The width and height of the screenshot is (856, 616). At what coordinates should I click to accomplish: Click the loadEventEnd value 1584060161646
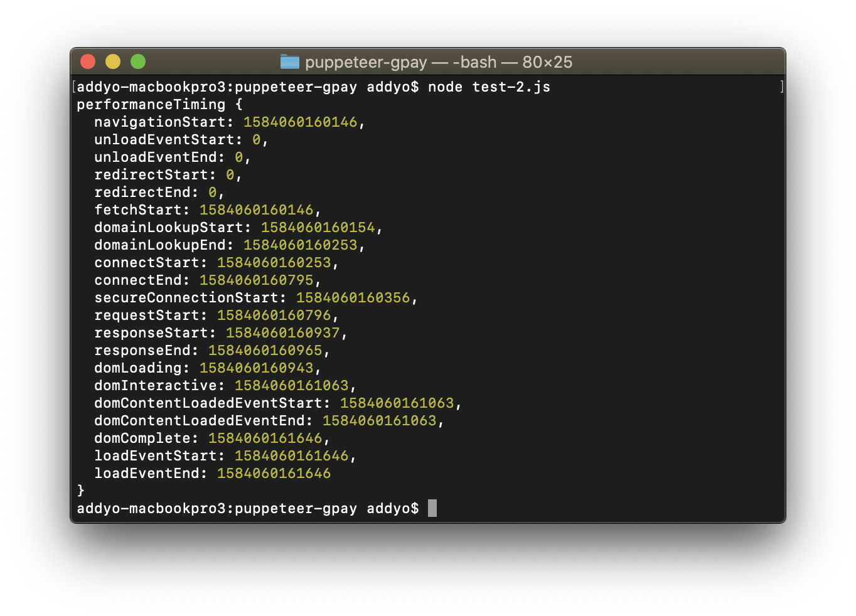[x=274, y=474]
